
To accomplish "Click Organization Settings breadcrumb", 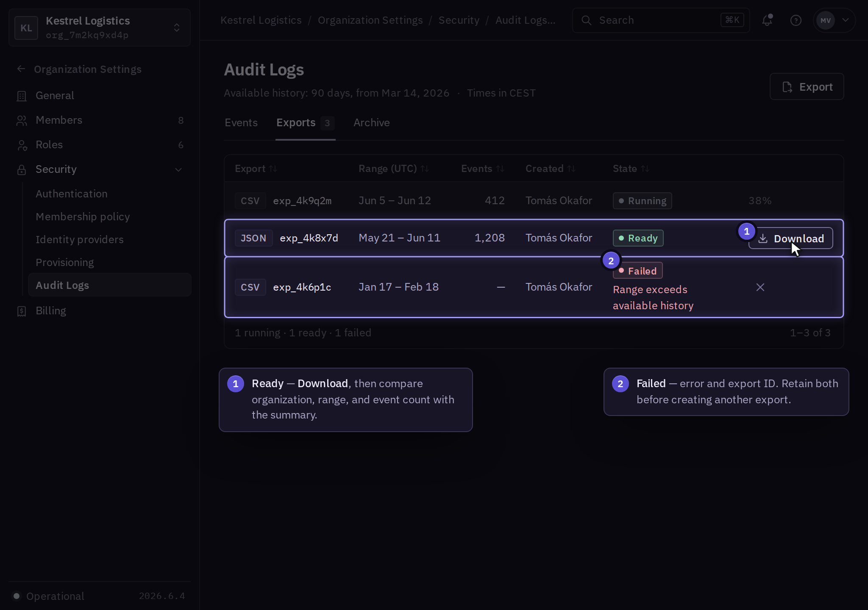I will click(x=370, y=20).
